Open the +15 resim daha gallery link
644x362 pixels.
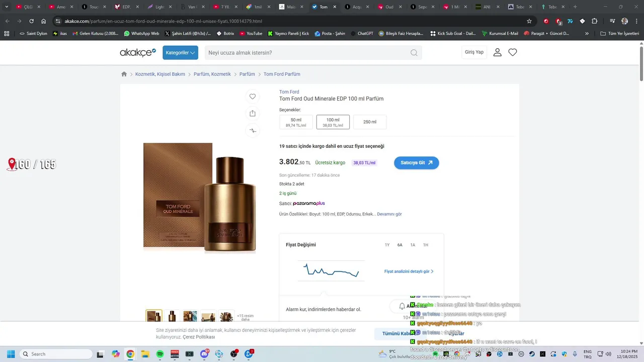tap(245, 317)
